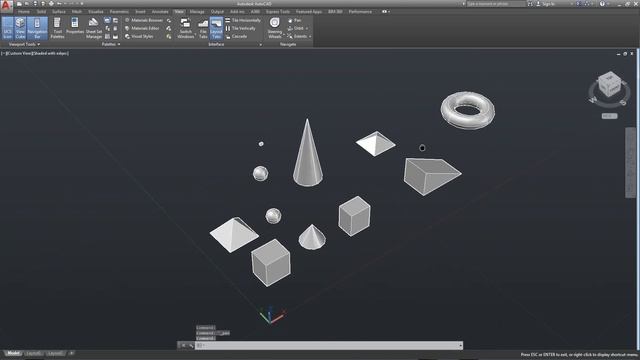Open the Surface ribbon tab
The width and height of the screenshot is (640, 360).
coord(59,11)
